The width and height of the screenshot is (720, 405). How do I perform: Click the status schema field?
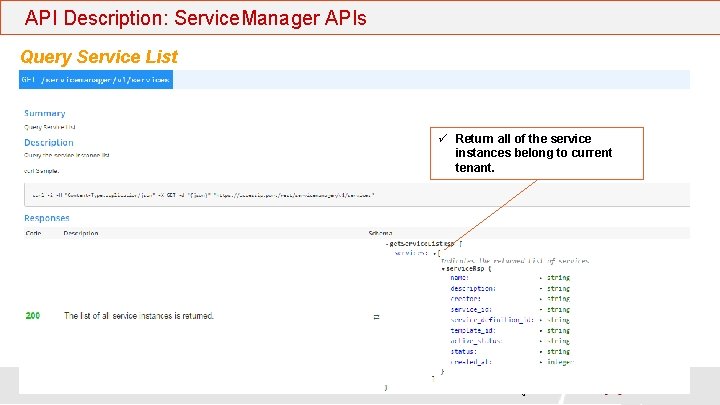point(462,351)
